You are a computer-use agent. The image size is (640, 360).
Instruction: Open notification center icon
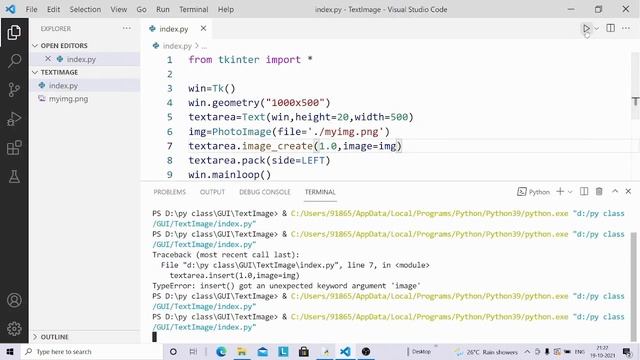click(627, 351)
